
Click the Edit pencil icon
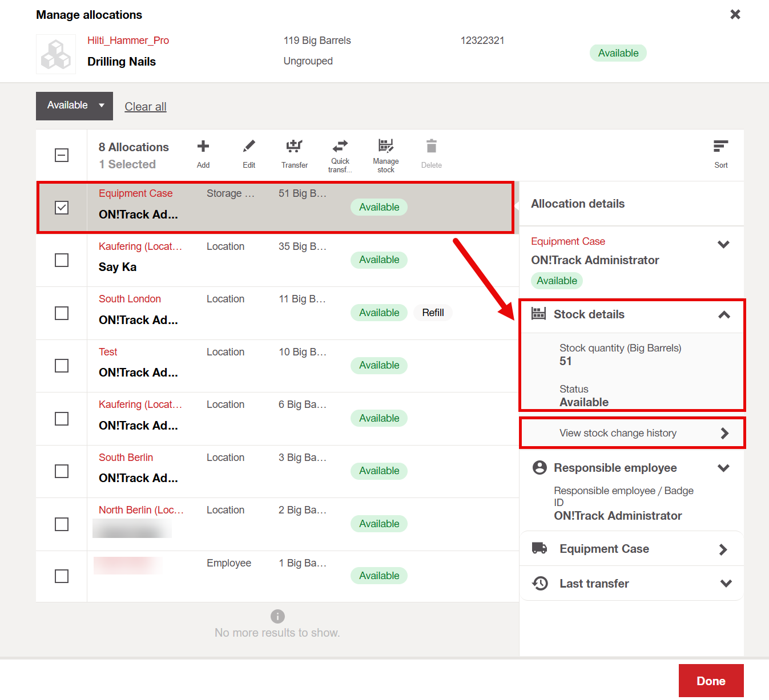click(249, 147)
